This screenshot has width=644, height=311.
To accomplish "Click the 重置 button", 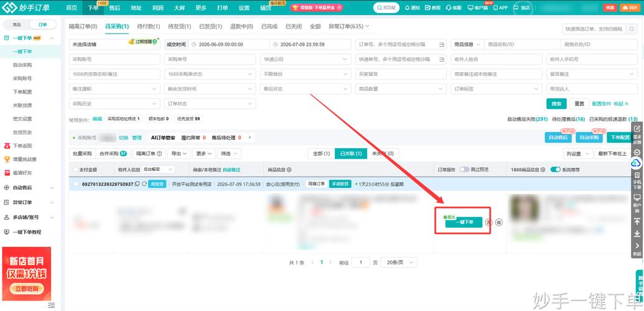I will [x=579, y=104].
